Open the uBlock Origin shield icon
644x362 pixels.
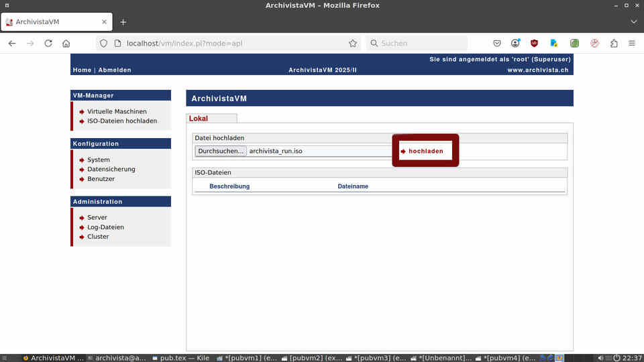pyautogui.click(x=535, y=43)
